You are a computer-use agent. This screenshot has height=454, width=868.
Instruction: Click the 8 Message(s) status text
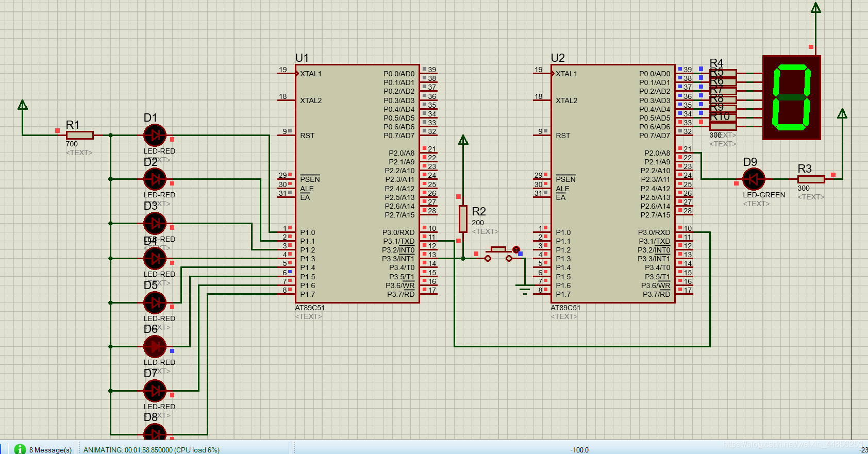51,450
